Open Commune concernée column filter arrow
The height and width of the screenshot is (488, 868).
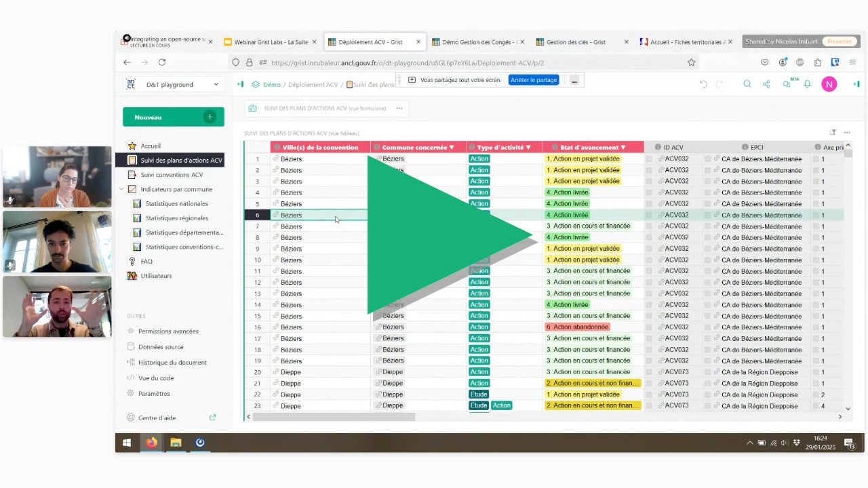coord(452,147)
